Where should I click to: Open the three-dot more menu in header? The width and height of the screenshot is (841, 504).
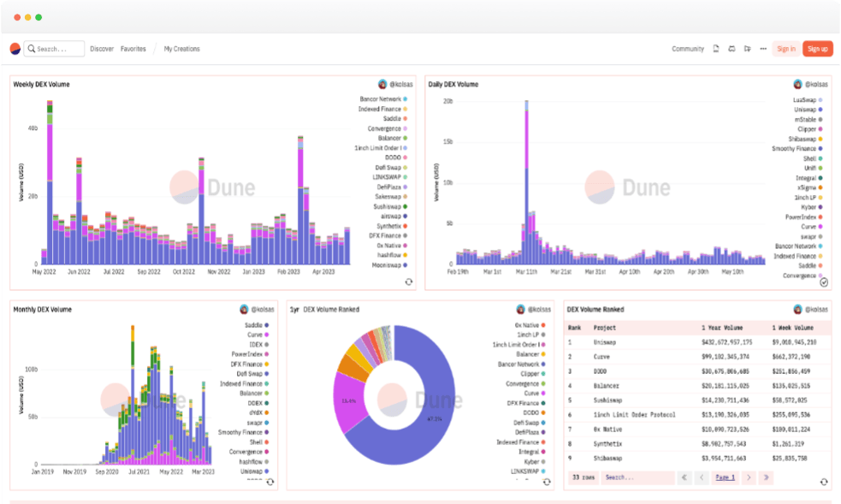click(x=762, y=49)
